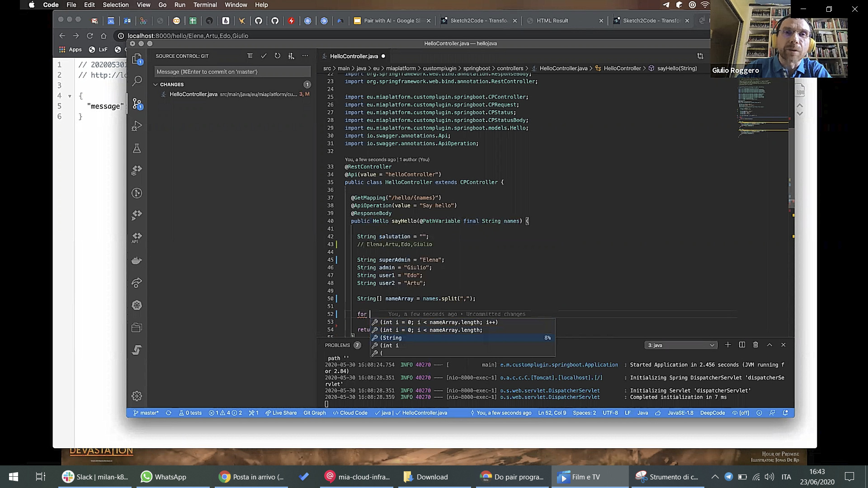Click the compare changes icon in editor toolbar

point(700,56)
